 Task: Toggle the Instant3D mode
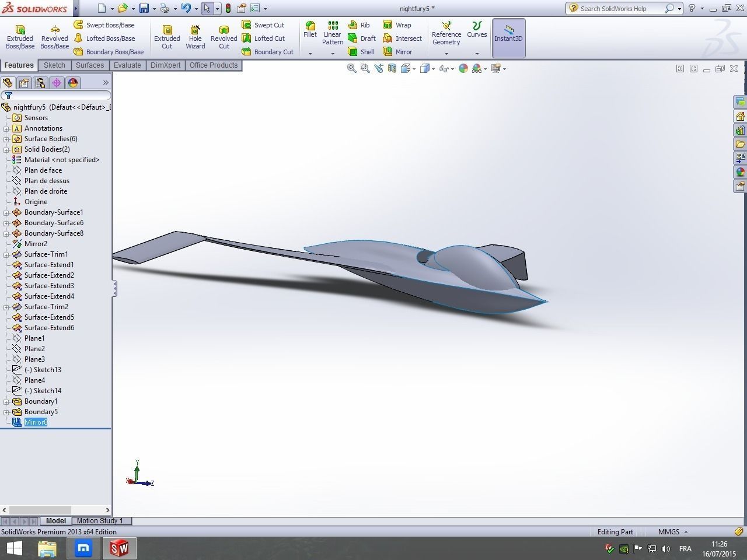pyautogui.click(x=508, y=37)
